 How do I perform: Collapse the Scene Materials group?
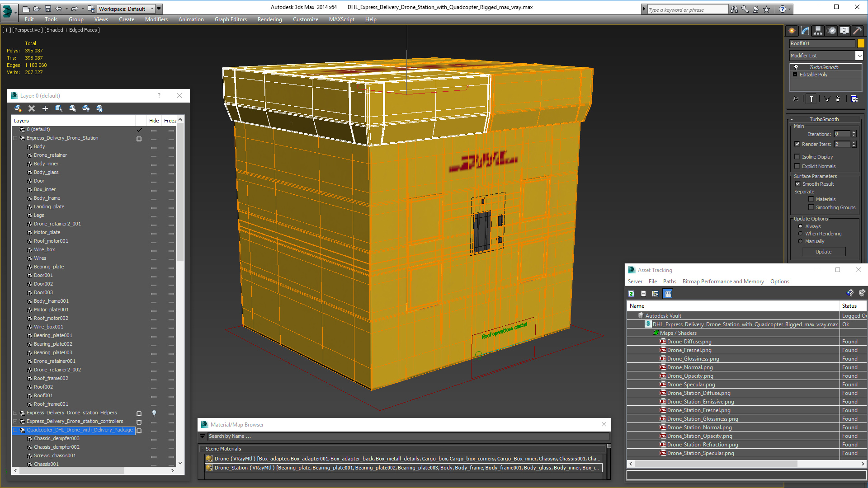pos(203,449)
